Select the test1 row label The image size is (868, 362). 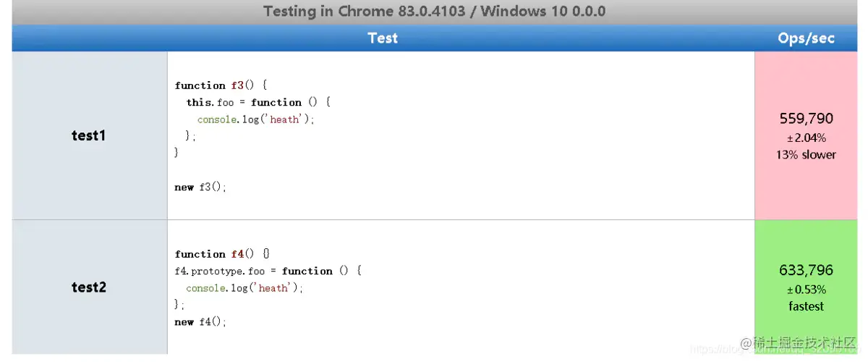pos(89,135)
